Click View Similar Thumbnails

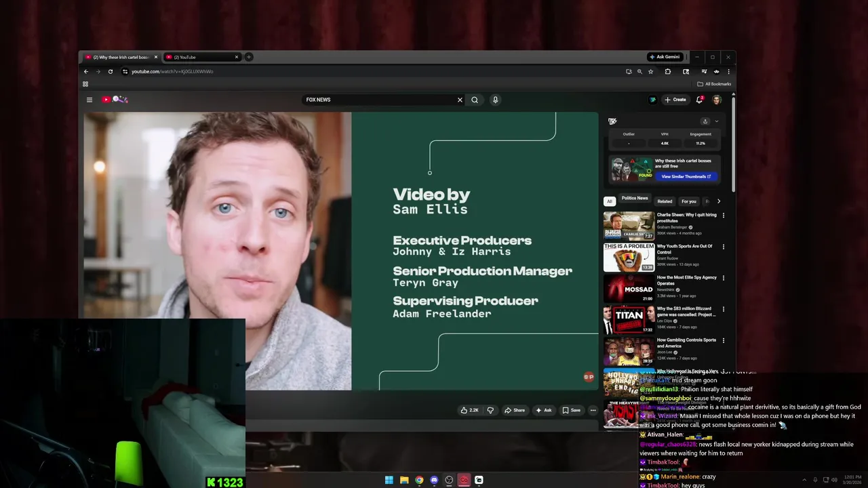[x=686, y=176]
